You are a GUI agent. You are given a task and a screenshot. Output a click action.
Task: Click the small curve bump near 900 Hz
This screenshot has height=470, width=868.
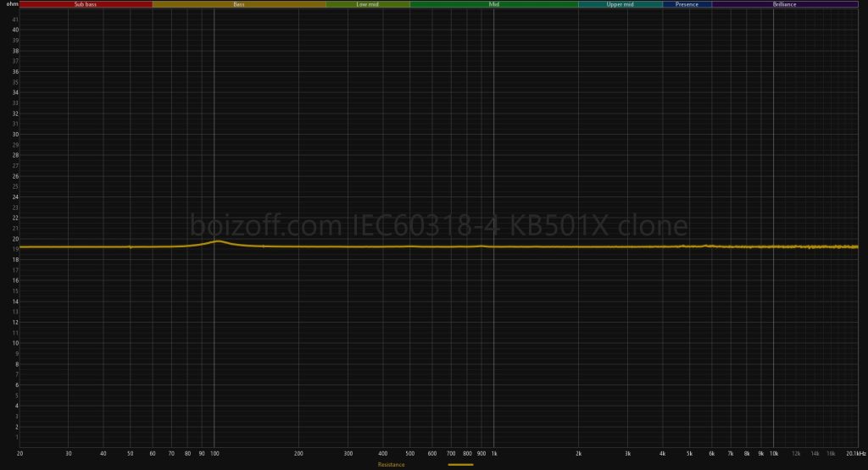(x=481, y=246)
